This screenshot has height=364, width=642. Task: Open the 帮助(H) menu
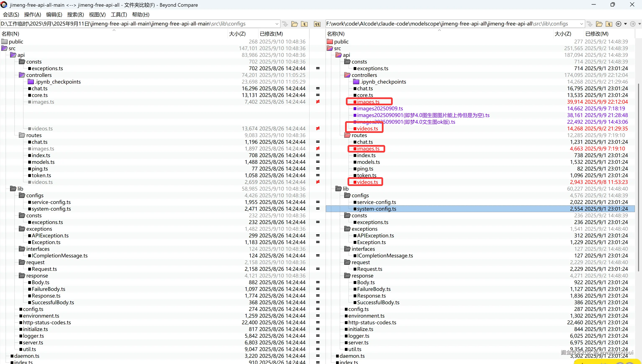click(x=141, y=14)
